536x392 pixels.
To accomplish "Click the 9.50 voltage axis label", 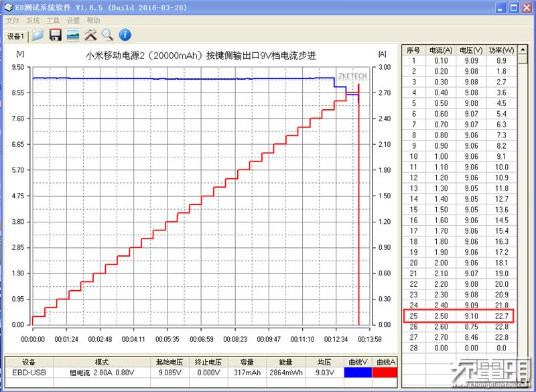I will (18, 67).
